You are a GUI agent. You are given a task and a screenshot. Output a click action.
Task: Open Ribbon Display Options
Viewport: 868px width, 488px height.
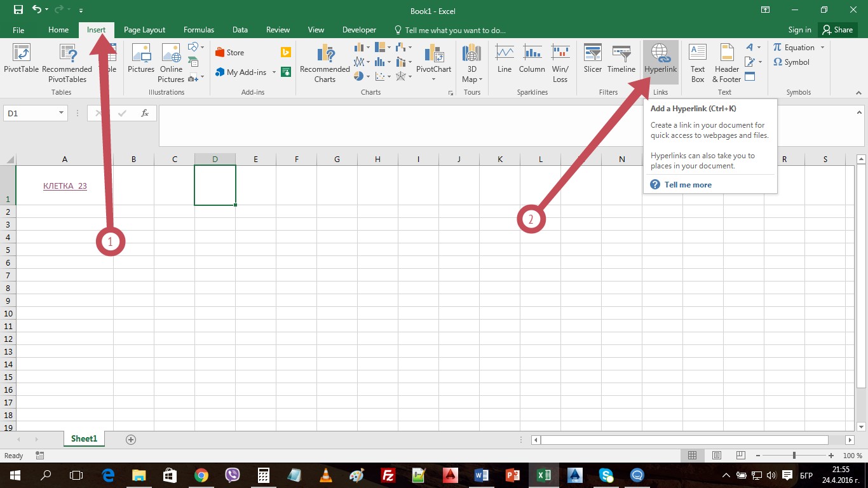point(764,10)
